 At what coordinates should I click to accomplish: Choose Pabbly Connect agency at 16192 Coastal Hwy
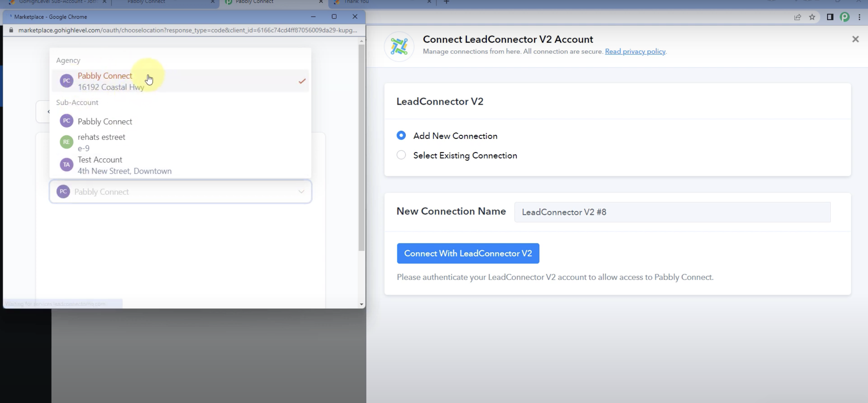click(180, 81)
